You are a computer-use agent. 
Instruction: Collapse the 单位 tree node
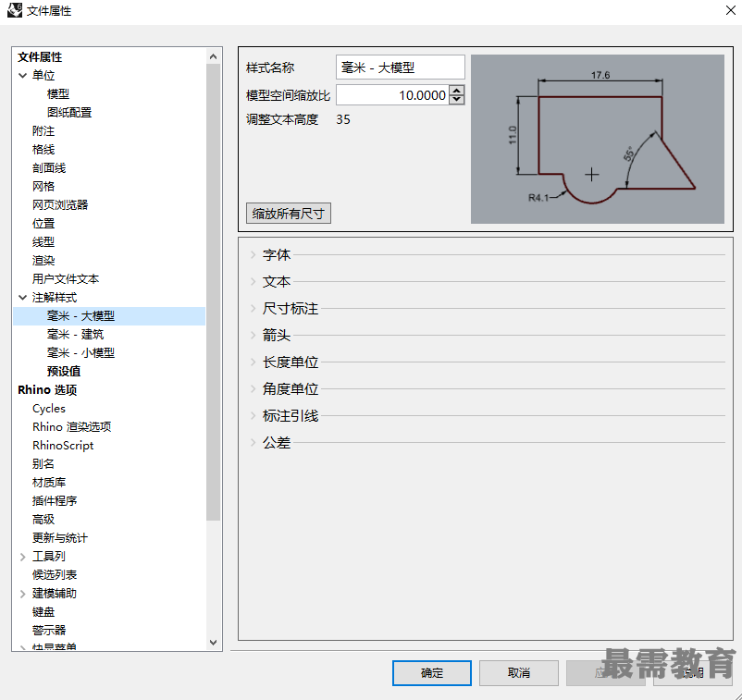(22, 75)
